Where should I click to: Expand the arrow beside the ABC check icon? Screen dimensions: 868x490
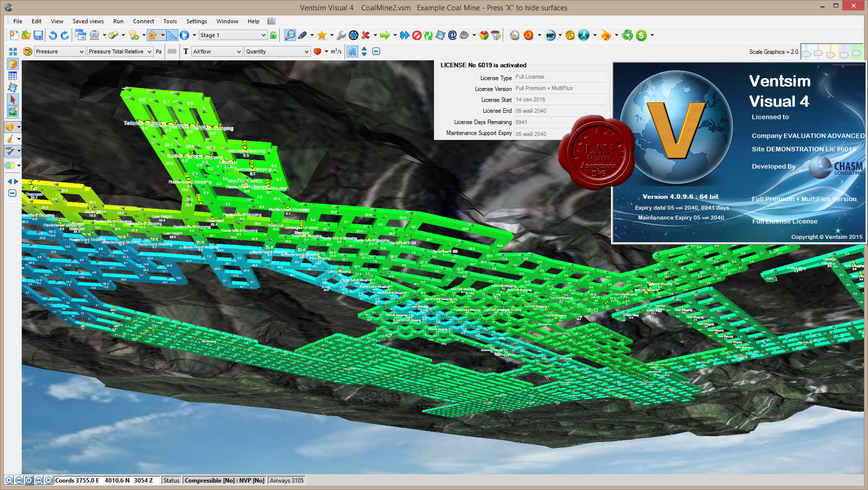tap(19, 151)
